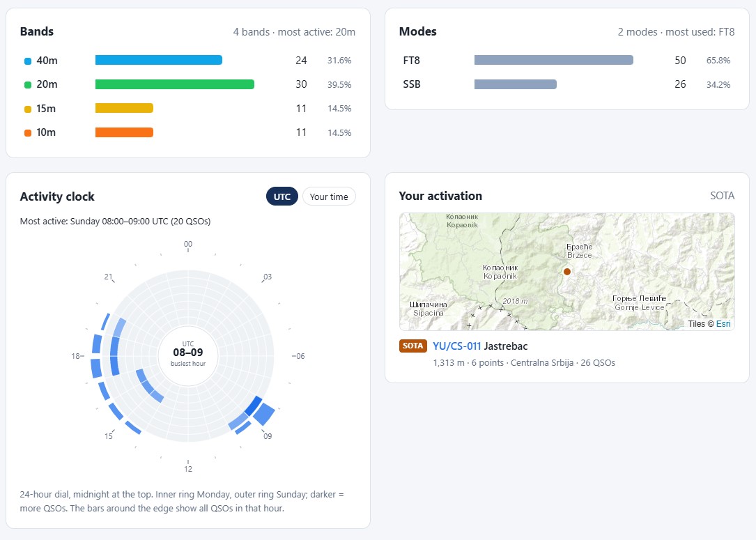Click the 'Modes' card heading
756x540 pixels.
[417, 32]
